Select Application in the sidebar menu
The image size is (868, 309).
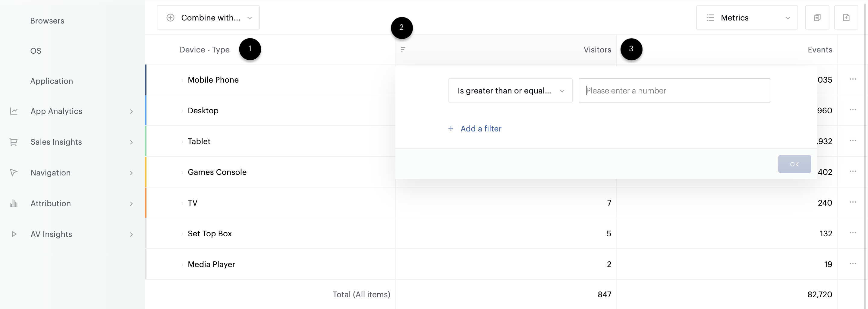52,81
